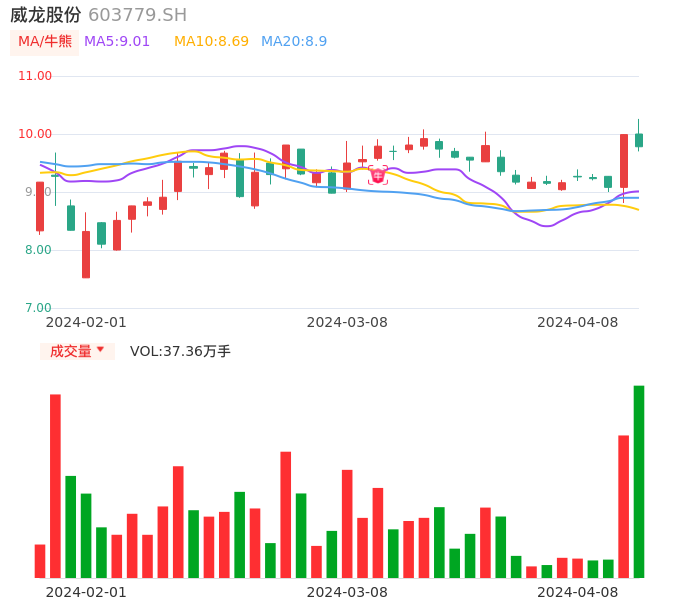686x606 pixels.
Task: Click the tall red volume bar near chart start
Action: pyautogui.click(x=55, y=485)
